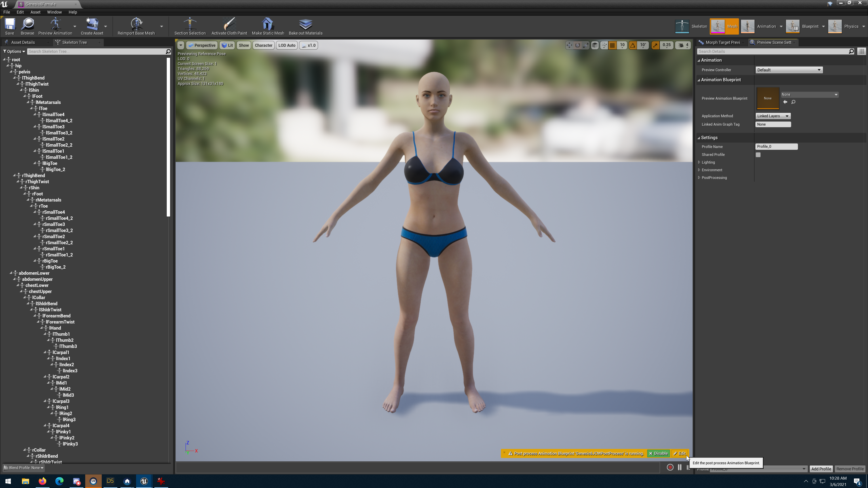Open the Application Method dropdown
The height and width of the screenshot is (488, 868).
773,116
